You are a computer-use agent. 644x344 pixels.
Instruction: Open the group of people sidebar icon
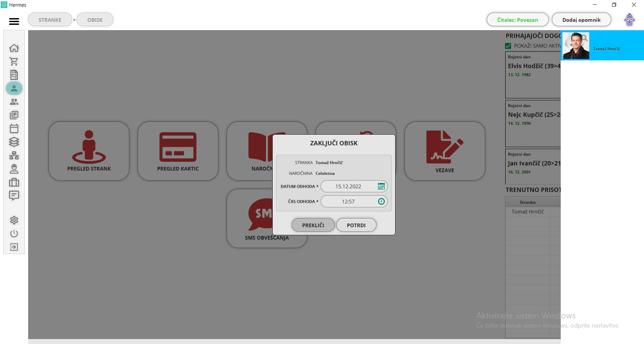[14, 102]
